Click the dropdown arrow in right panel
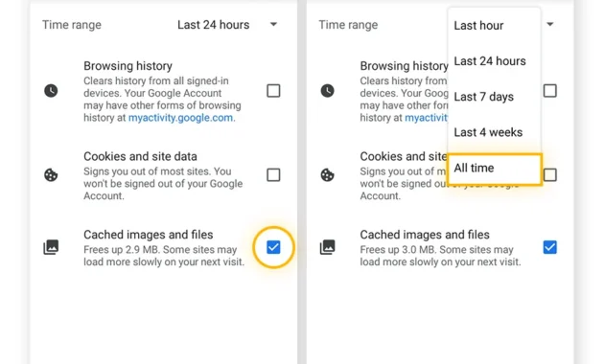 (x=550, y=24)
